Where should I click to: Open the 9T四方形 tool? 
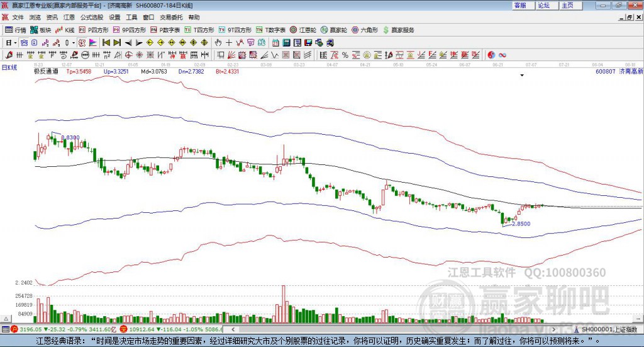[x=235, y=30]
